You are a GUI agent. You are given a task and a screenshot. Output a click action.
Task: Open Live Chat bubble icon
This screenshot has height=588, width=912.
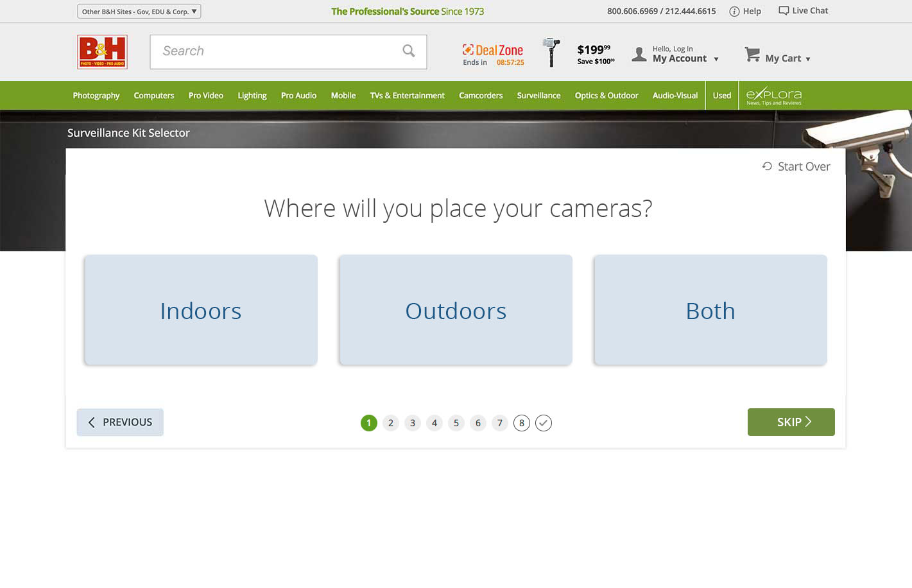(x=784, y=11)
